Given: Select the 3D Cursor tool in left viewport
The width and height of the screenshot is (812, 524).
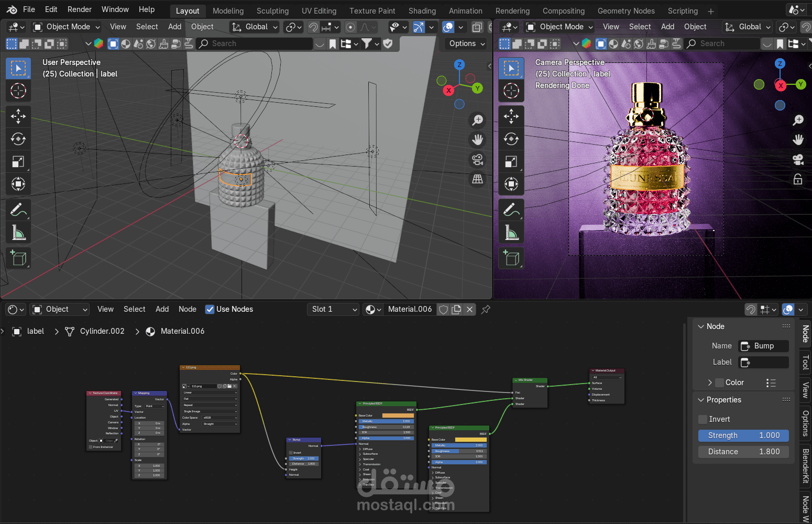Looking at the screenshot, I should coord(18,91).
